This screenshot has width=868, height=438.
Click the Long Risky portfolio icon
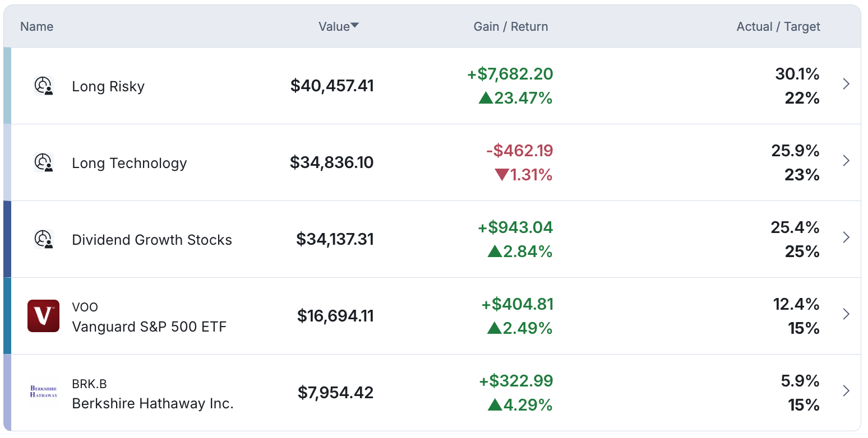click(43, 86)
